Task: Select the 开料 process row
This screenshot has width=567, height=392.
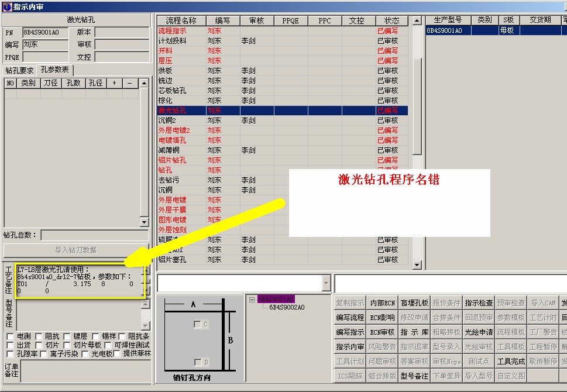Action: coord(283,51)
